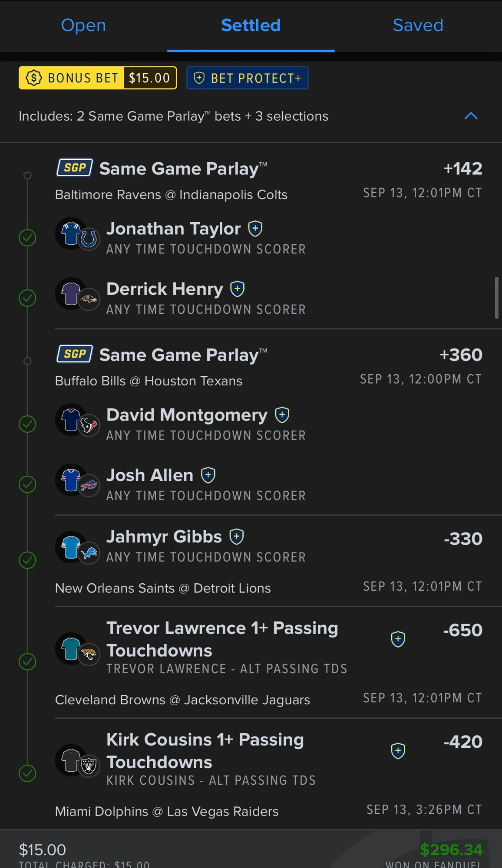This screenshot has height=868, width=502.
Task: Tap the green checkmark beside Kirk Cousins
Action: [x=27, y=773]
